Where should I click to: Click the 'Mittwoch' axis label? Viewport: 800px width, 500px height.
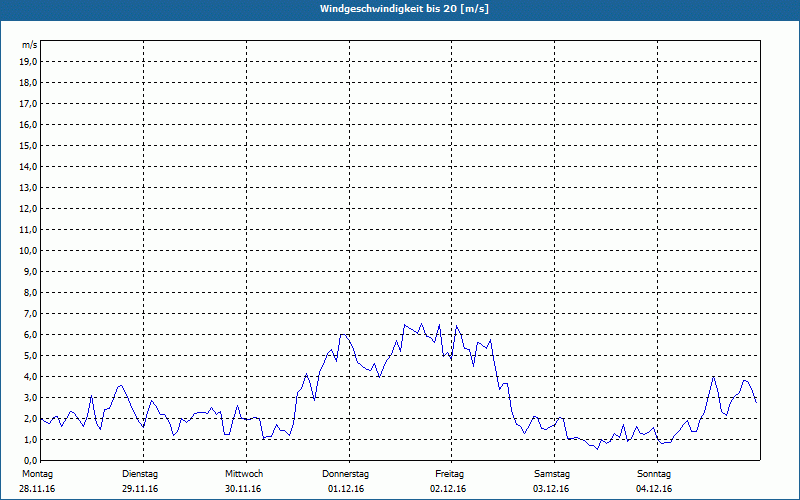[x=243, y=473]
